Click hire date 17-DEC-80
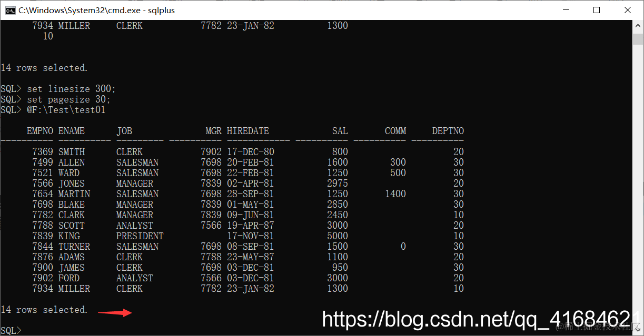644x336 pixels. 251,152
